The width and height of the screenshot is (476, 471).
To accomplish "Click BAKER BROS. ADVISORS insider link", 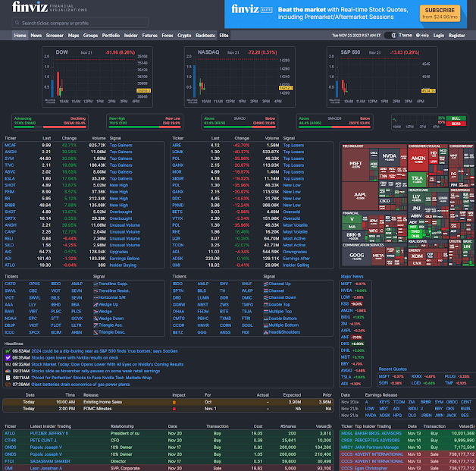I will point(378,434).
